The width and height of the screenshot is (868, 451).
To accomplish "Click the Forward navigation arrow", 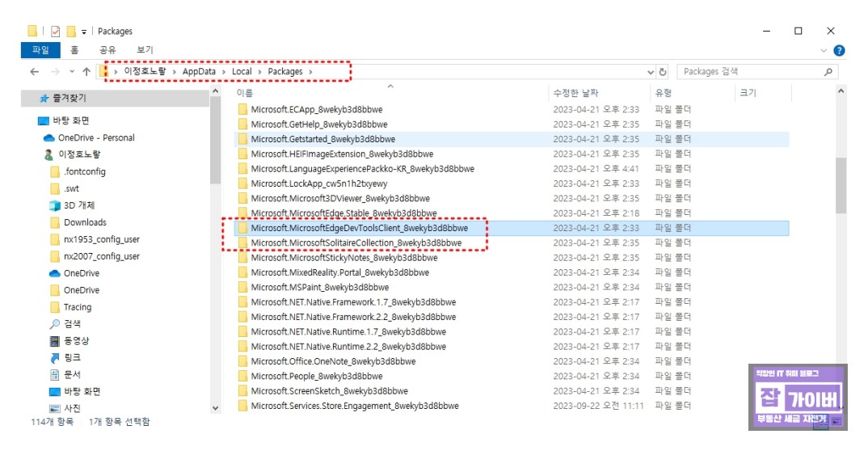I will 55,71.
